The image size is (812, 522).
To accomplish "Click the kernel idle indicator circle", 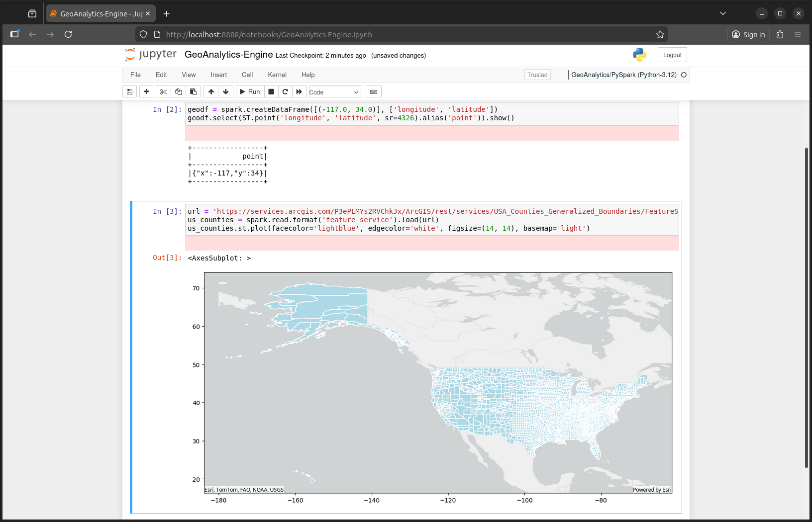I will (x=684, y=75).
